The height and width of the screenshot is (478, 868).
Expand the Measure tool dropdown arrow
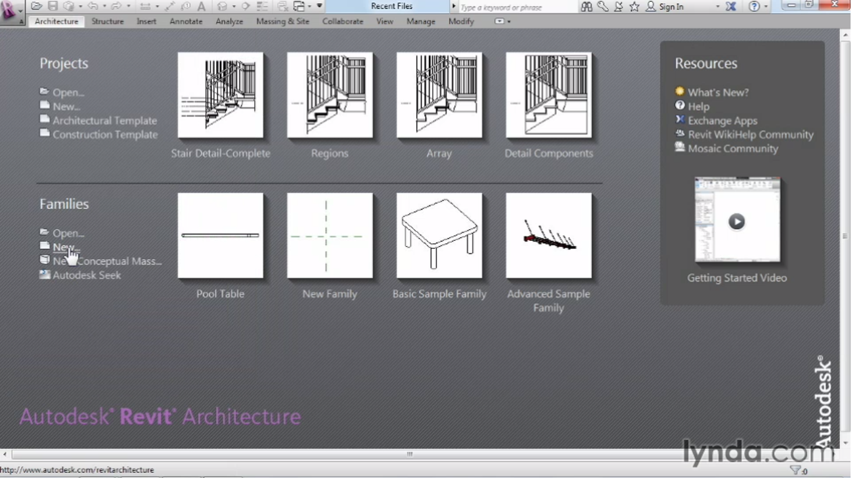click(156, 7)
